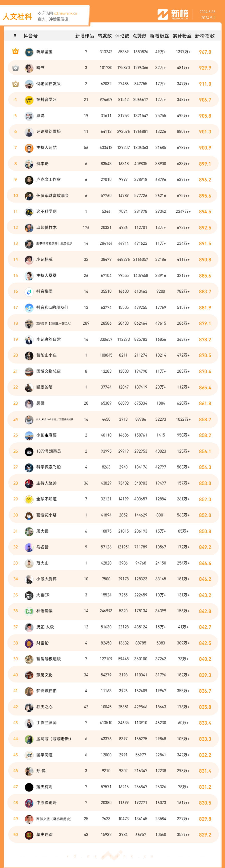
Task: Click the 点赞数 column header
Action: point(140,36)
